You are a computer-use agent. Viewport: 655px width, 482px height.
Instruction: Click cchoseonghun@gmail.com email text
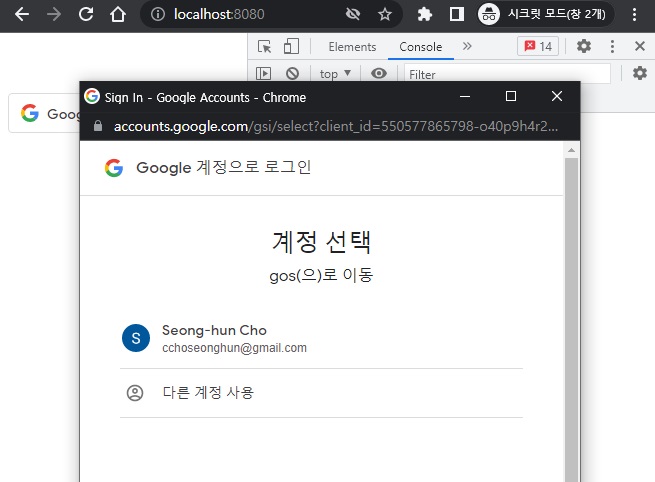(234, 348)
